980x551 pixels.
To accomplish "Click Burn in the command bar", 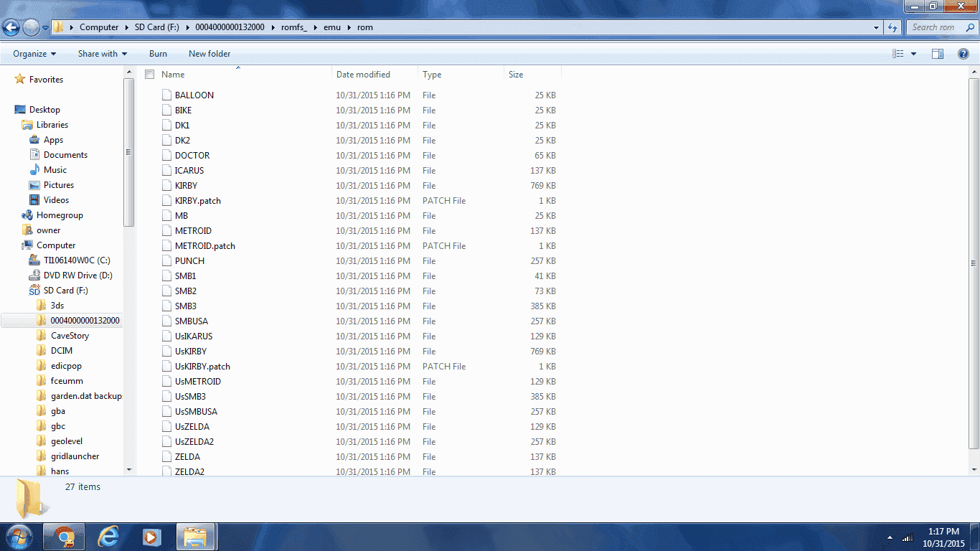I will (158, 54).
